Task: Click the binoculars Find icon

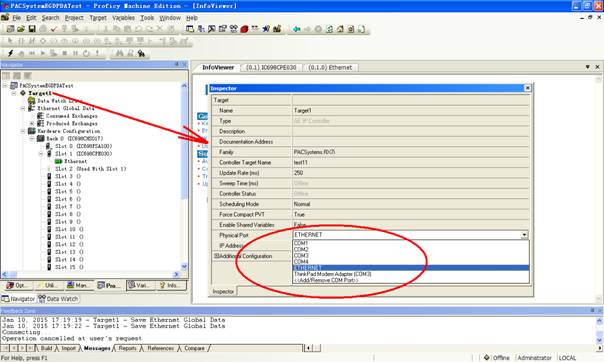Action: click(119, 53)
